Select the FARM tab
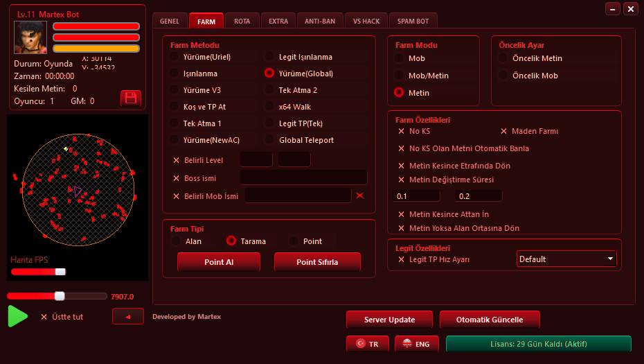Screen dimensions: 644x364 coord(206,21)
